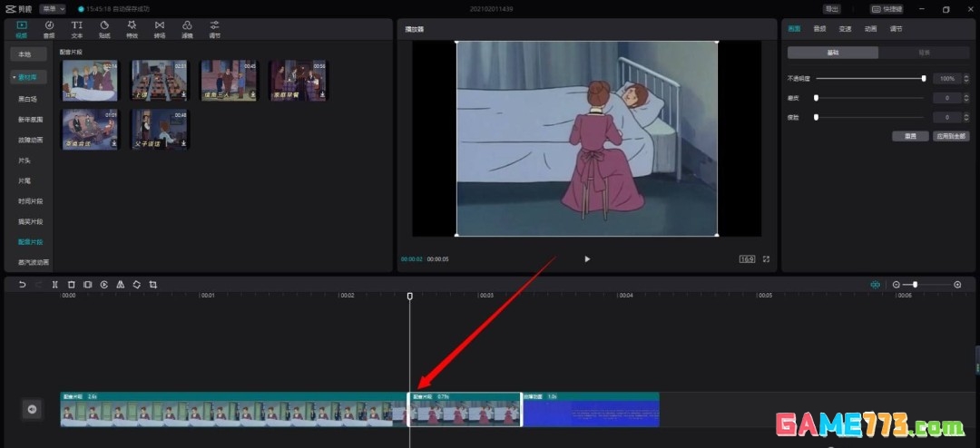Open the 16:9 aspect ratio selector
Image resolution: width=980 pixels, height=448 pixels.
point(748,258)
